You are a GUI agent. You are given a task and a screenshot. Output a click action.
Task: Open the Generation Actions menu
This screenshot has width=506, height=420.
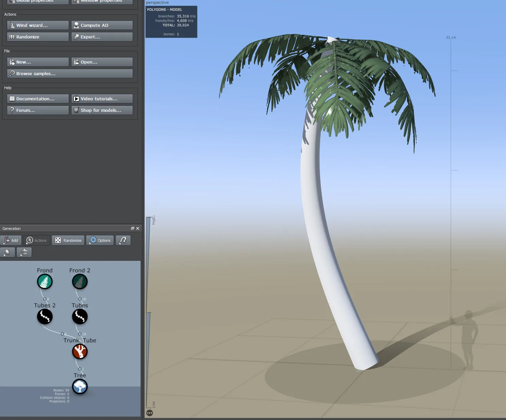(x=37, y=240)
